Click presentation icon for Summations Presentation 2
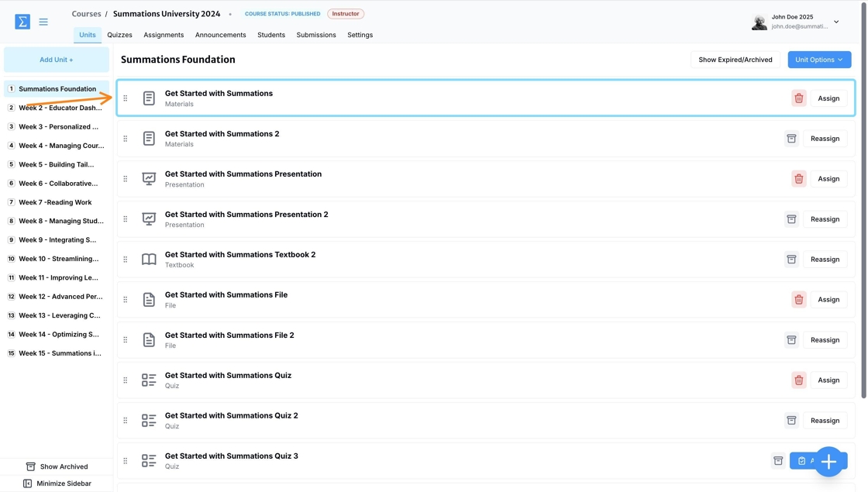The image size is (868, 492). coord(149,219)
